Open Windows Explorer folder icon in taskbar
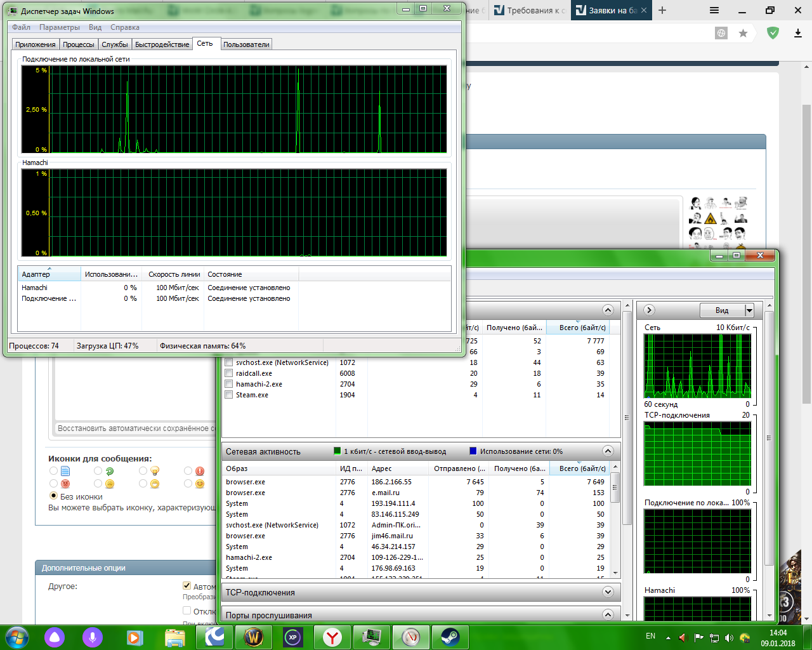 point(174,637)
